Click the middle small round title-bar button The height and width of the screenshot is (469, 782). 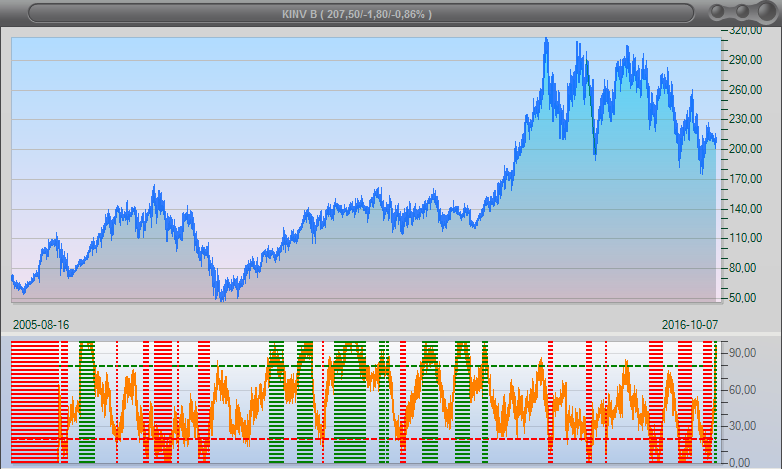click(742, 11)
